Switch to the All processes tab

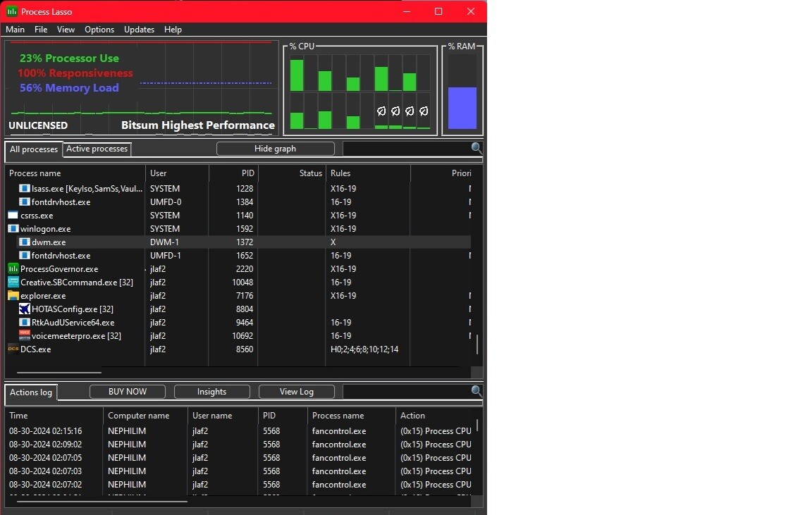tap(34, 149)
